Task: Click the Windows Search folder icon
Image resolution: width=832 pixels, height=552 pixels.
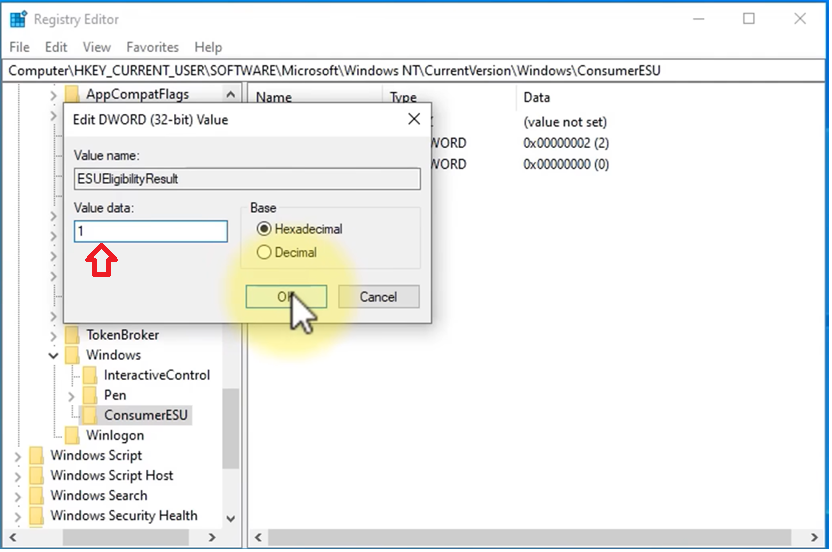Action: click(x=37, y=496)
